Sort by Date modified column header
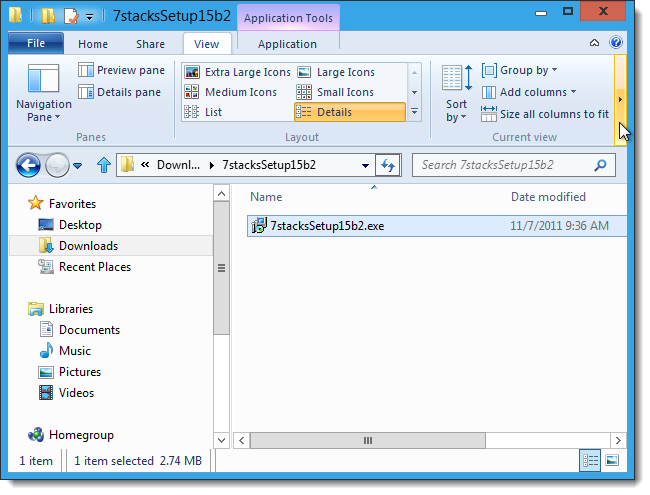The image size is (650, 495). (x=548, y=197)
